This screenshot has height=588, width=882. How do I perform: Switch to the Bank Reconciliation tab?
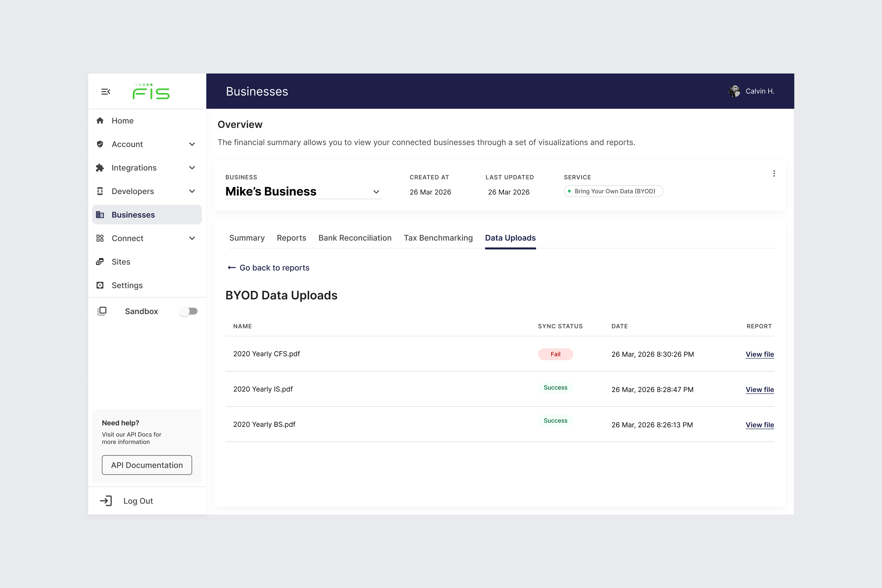(x=354, y=238)
